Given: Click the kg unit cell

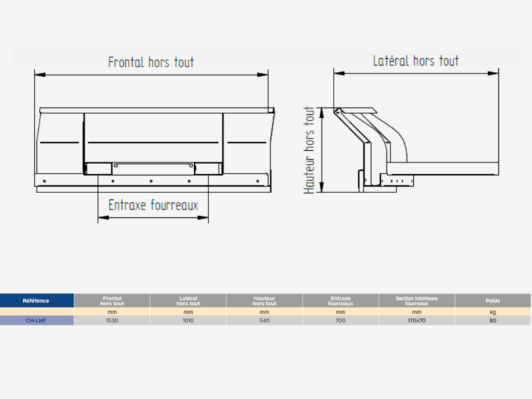Looking at the screenshot, I should (x=493, y=312).
